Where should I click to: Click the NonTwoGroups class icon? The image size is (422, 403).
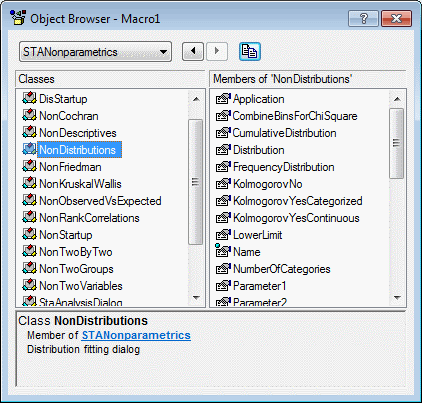click(29, 268)
